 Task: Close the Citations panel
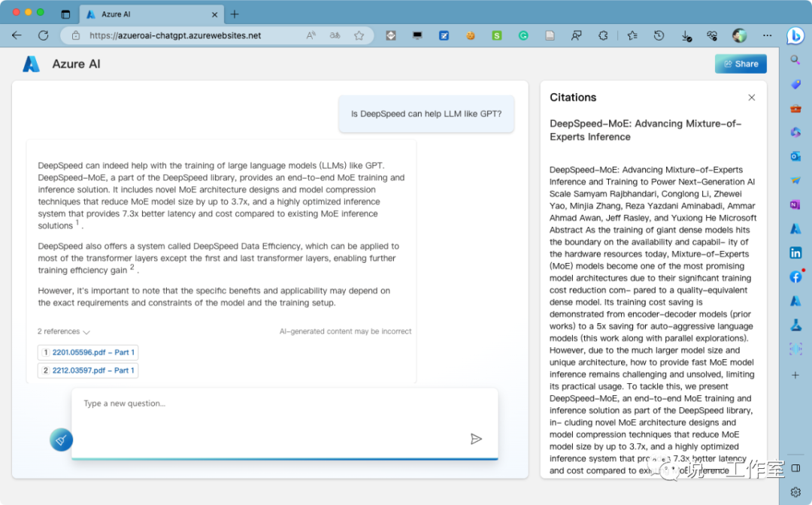click(751, 97)
